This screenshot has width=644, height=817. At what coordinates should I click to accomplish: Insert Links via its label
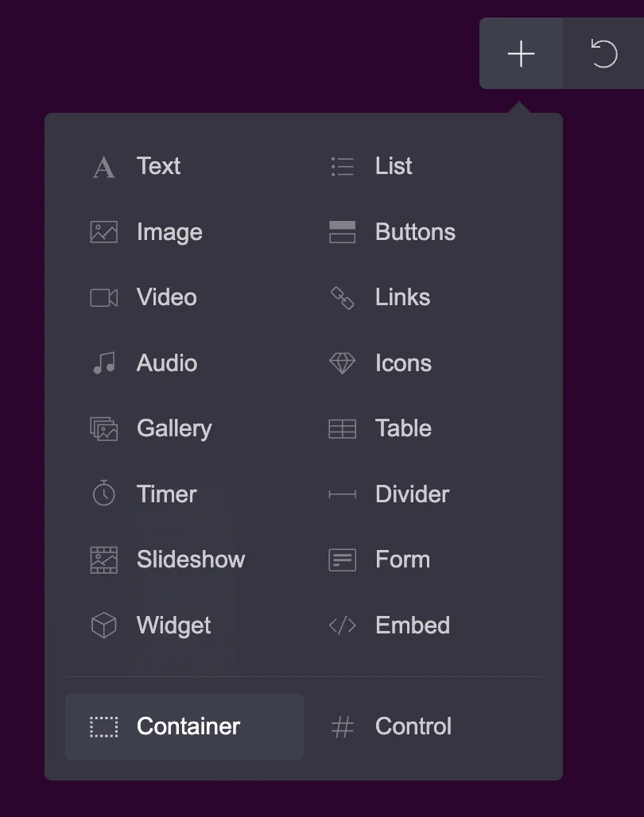403,297
